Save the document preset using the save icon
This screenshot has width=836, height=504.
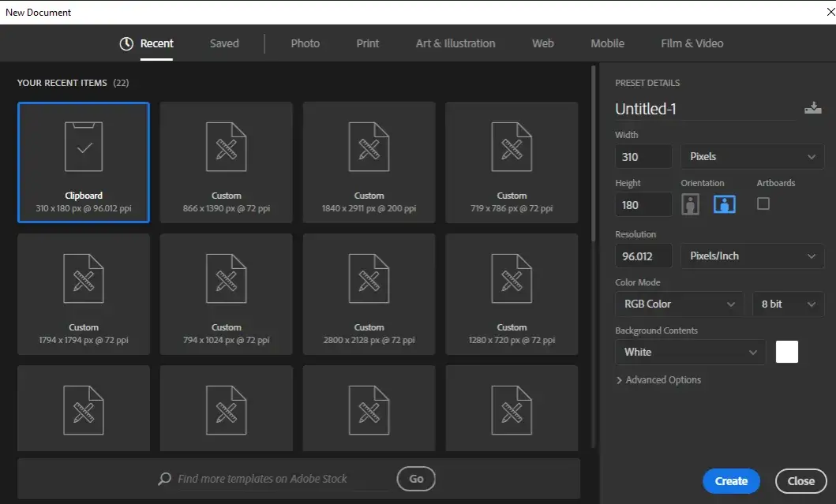tap(813, 108)
